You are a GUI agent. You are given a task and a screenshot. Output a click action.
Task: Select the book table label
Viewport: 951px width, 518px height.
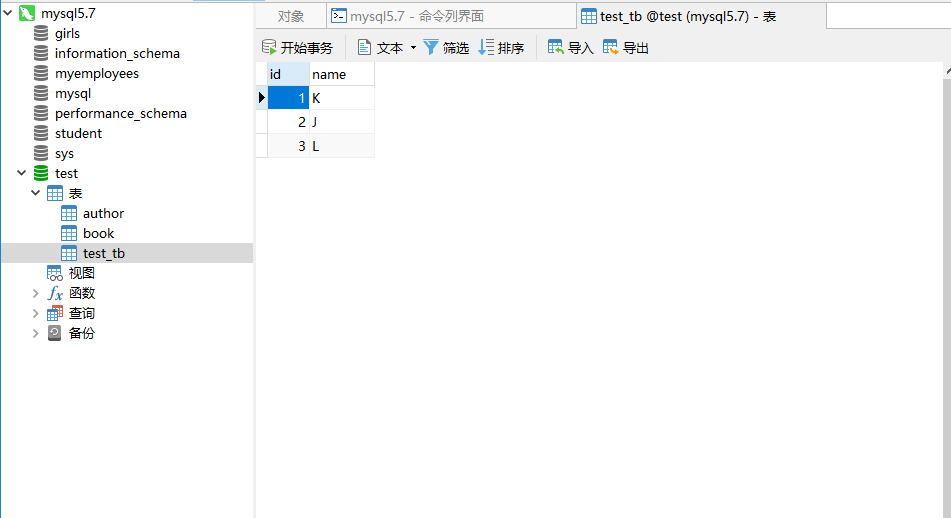(98, 234)
